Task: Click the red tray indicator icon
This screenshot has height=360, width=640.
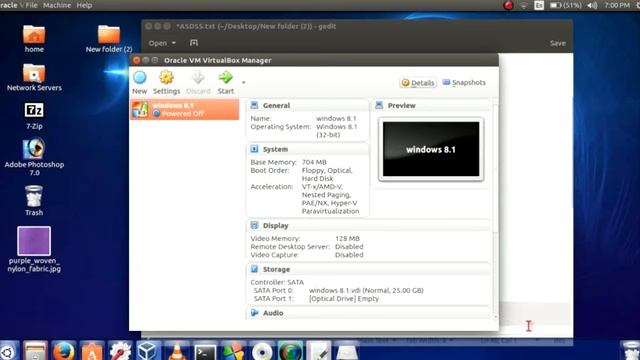Action: pyautogui.click(x=508, y=5)
